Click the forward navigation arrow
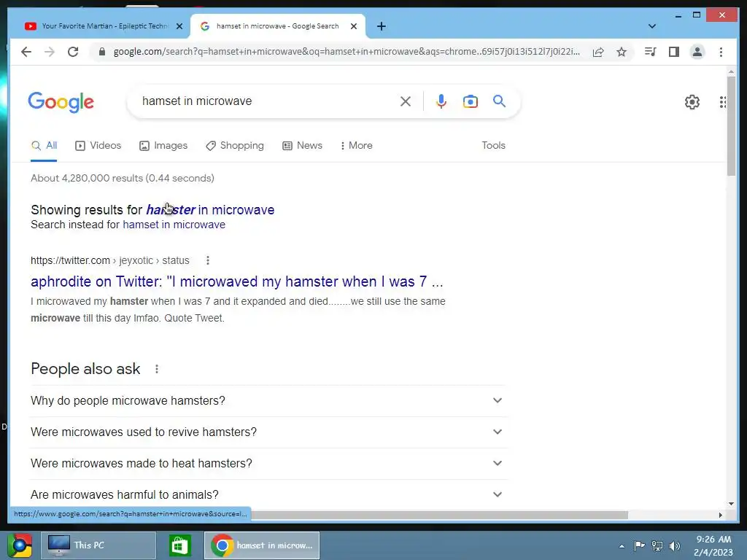This screenshot has width=747, height=560. [x=50, y=52]
